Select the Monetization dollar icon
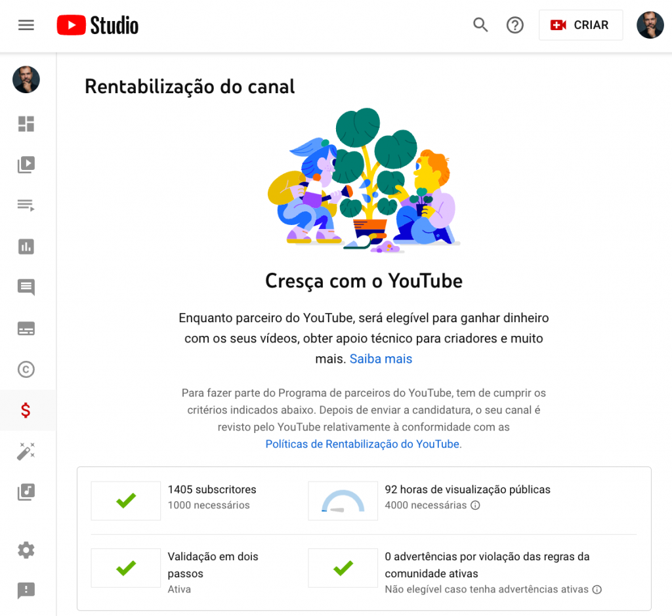This screenshot has width=672, height=616. (26, 411)
